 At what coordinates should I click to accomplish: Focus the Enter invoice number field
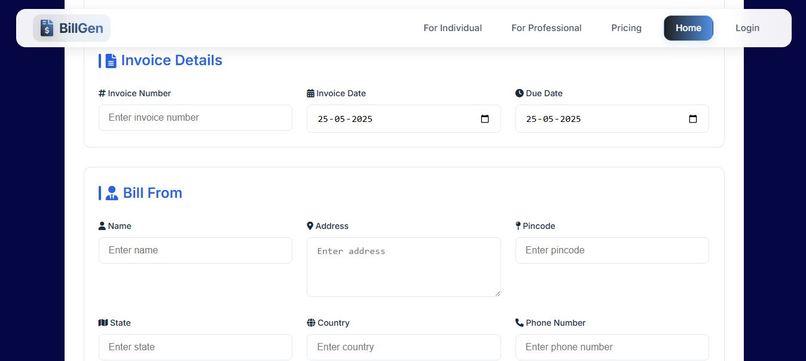coord(195,118)
